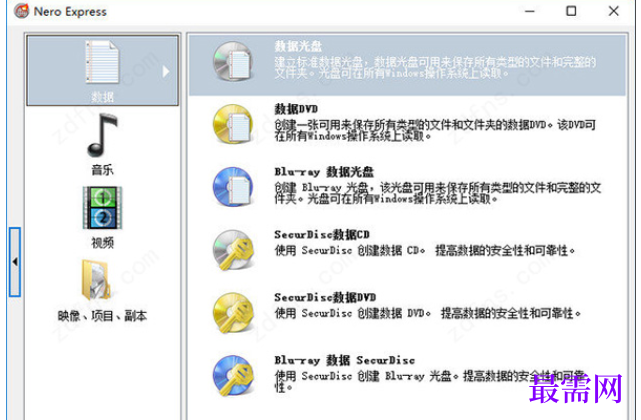The height and width of the screenshot is (420, 641).
Task: Select the Blu-ray 数据 SecurDisc title
Action: pos(345,360)
